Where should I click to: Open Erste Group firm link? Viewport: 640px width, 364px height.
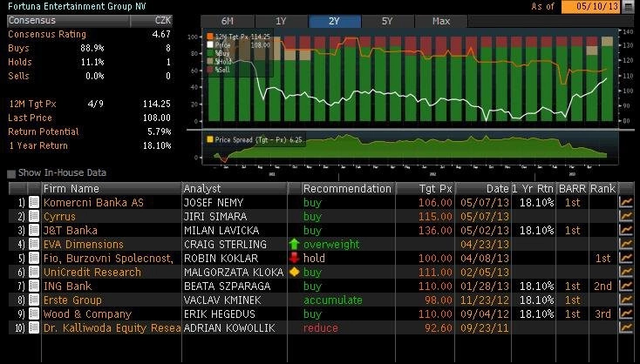(x=72, y=300)
